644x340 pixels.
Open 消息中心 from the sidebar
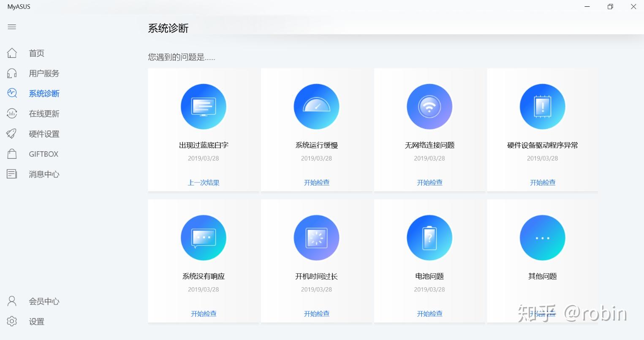pyautogui.click(x=44, y=174)
